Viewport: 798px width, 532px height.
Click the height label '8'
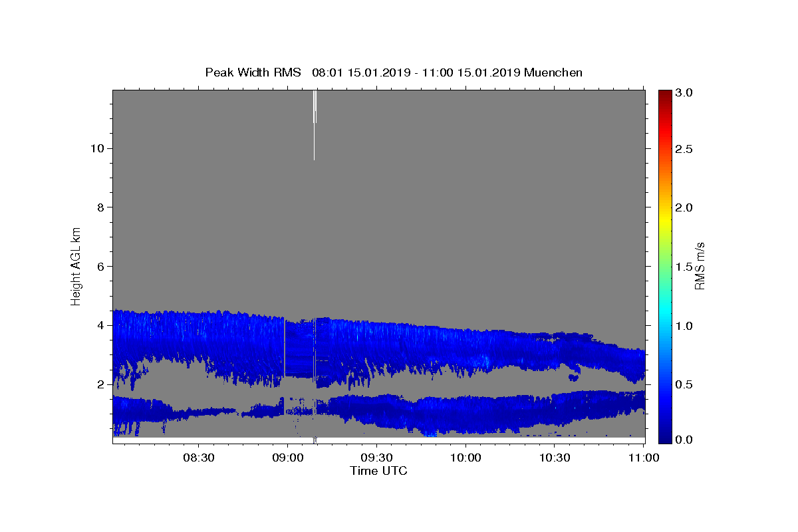(x=100, y=207)
